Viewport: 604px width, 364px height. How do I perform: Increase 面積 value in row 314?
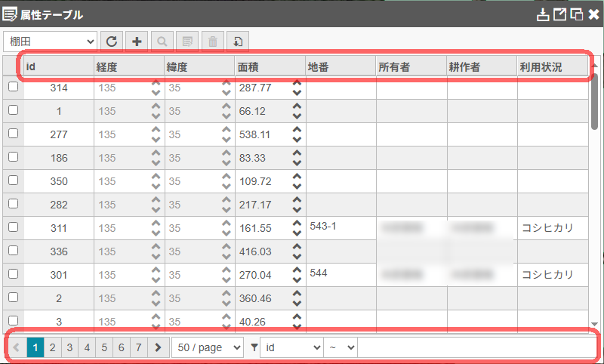click(x=297, y=83)
